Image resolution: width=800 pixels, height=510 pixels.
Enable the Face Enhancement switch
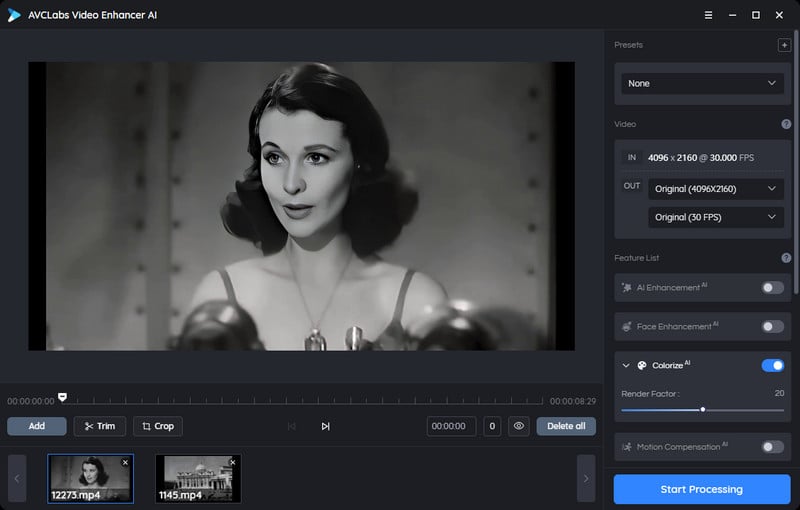point(772,326)
